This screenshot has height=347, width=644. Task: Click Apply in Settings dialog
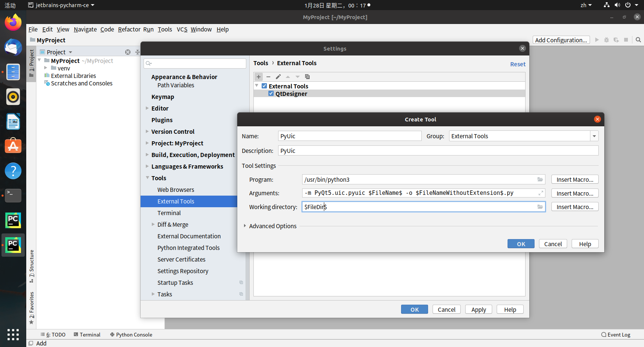click(479, 310)
